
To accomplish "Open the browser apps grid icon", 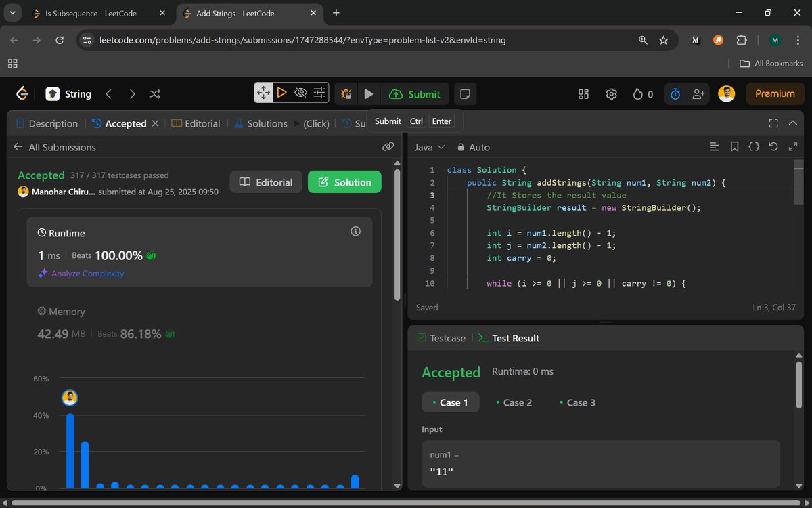I will (x=12, y=63).
